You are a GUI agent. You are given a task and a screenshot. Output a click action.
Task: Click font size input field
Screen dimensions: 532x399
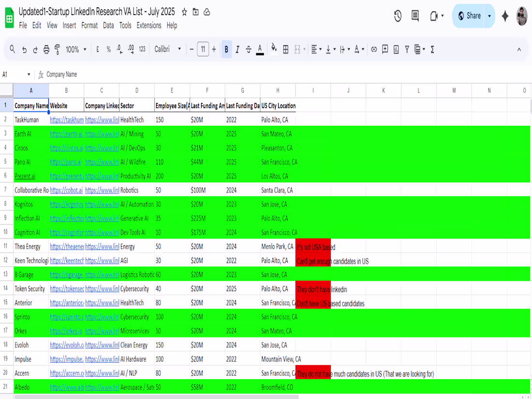(203, 49)
